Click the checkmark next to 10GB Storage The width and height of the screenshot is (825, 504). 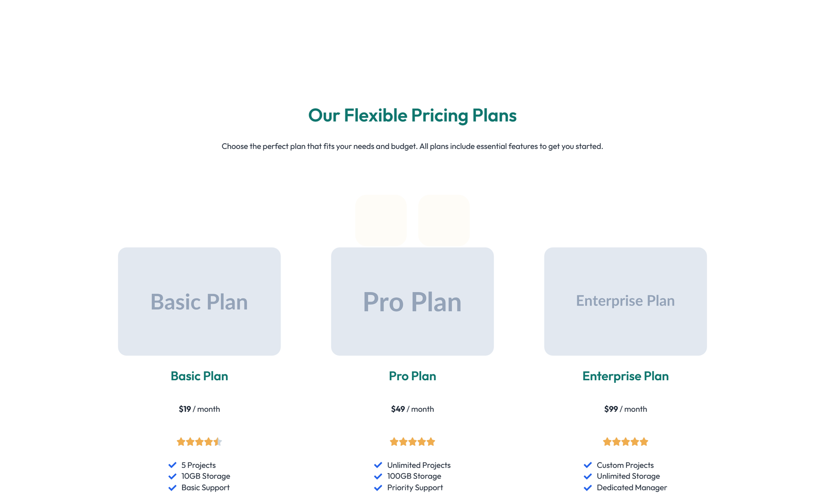click(172, 476)
